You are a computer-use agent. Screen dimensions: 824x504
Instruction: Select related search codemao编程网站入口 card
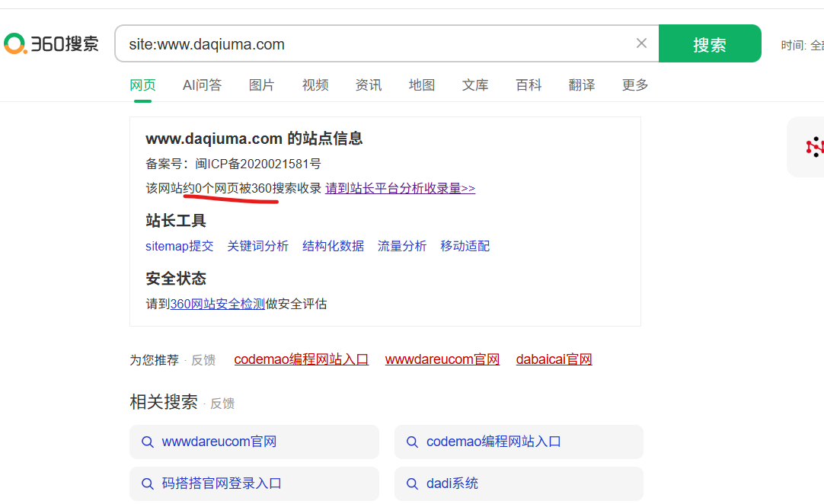click(x=519, y=442)
